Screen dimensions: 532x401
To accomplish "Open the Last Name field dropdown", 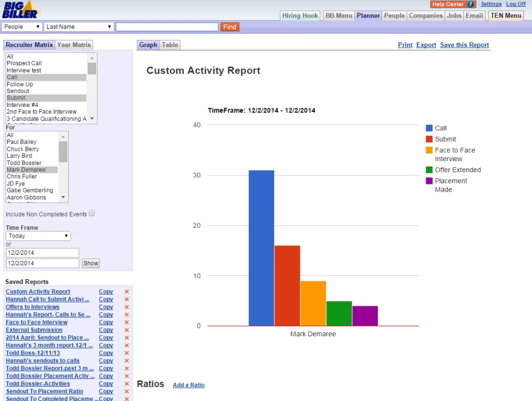I will point(79,27).
